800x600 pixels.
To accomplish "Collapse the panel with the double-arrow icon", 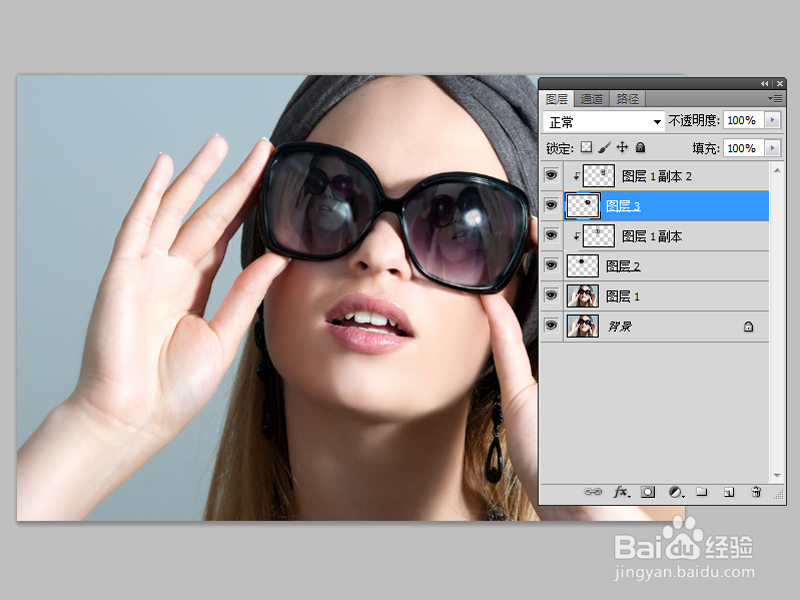I will point(764,84).
